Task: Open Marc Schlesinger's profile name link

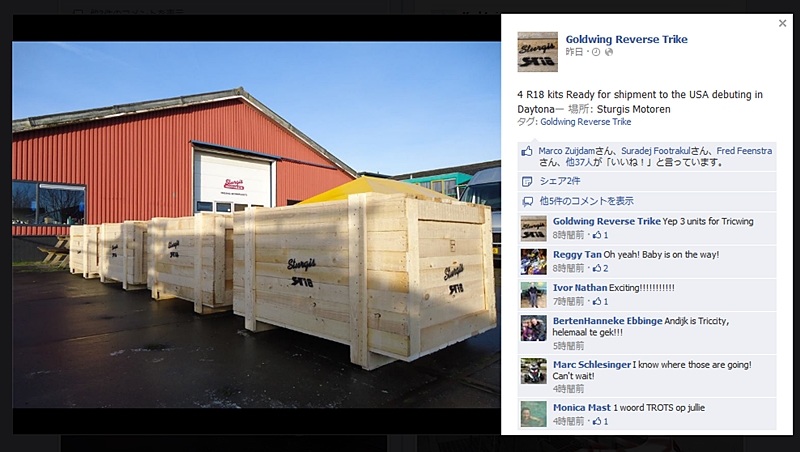Action: pyautogui.click(x=592, y=365)
